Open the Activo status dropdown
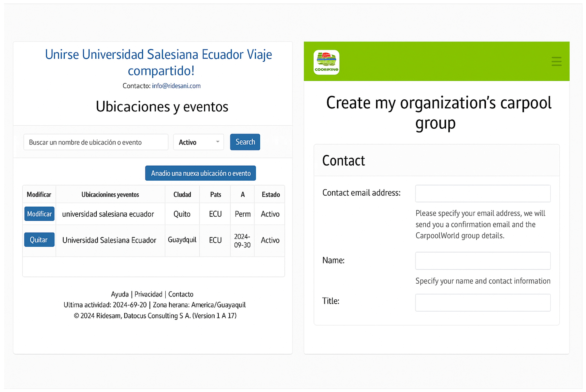Image resolution: width=586 pixels, height=392 pixels. tap(198, 142)
